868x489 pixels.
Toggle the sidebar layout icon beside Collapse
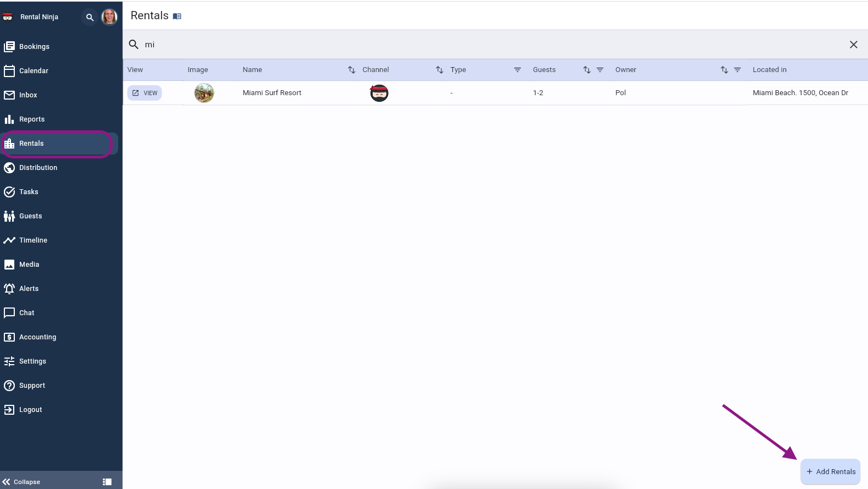tap(107, 482)
